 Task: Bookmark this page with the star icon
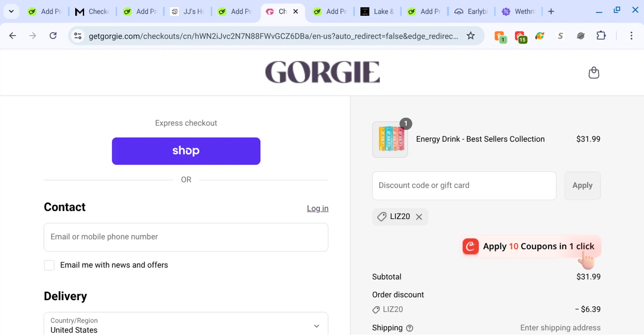pos(471,36)
